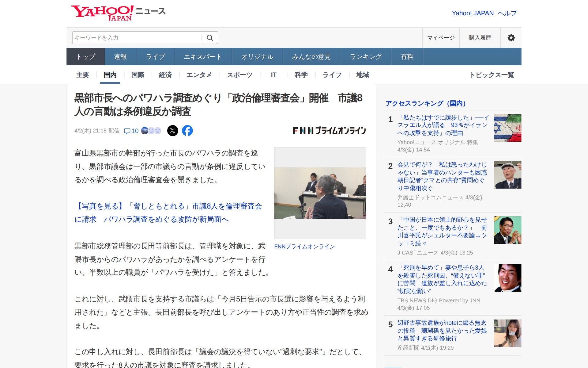This screenshot has height=368, width=588.
Task: Go to the スポーツ category
Action: tap(239, 75)
